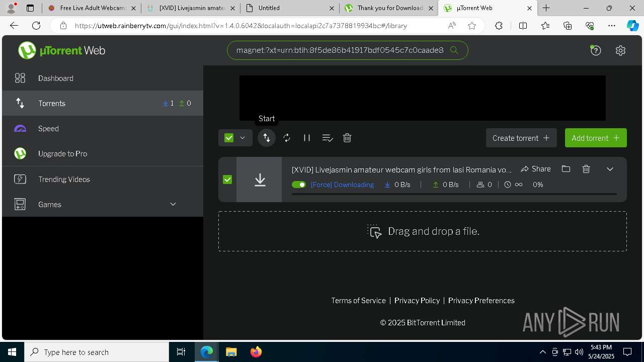Open µTorrent settings gear
This screenshot has width=644, height=362.
(620, 50)
